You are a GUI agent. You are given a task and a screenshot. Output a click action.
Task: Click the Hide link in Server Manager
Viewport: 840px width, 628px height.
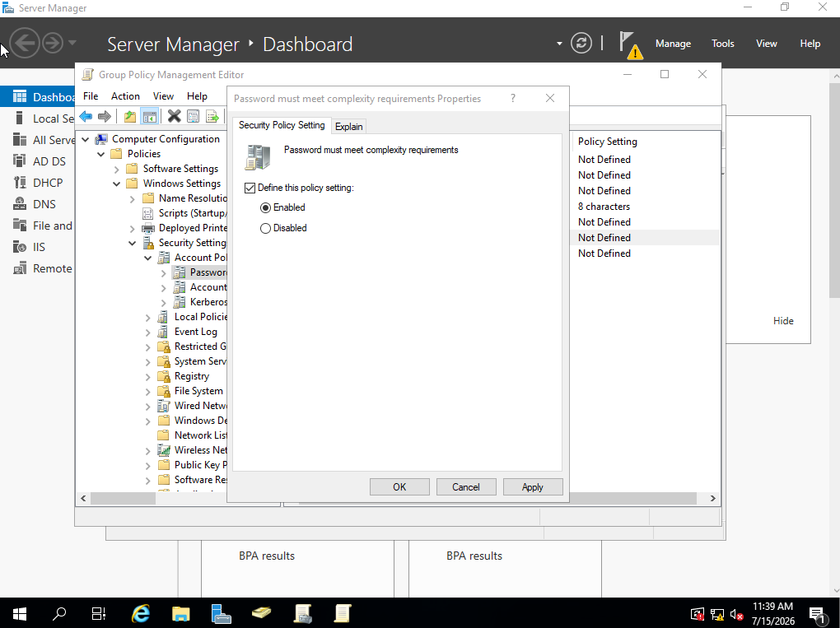coord(783,321)
